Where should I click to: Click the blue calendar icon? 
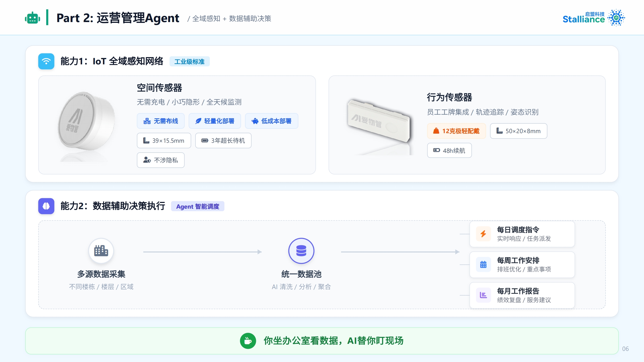click(x=483, y=264)
